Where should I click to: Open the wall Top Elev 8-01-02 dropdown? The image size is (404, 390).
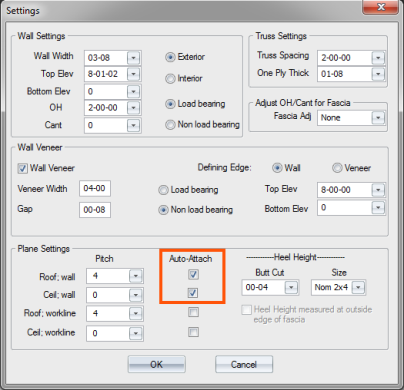133,74
